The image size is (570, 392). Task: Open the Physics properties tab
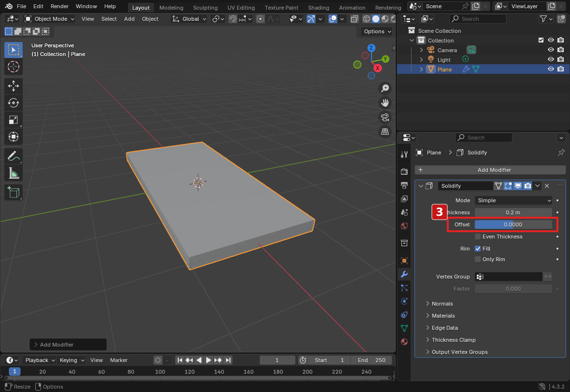click(404, 301)
